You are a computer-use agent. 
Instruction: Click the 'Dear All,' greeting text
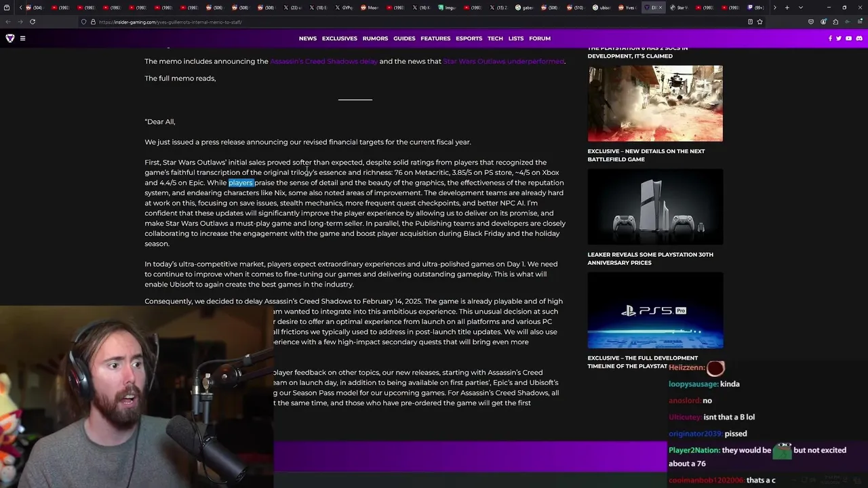[x=160, y=121]
